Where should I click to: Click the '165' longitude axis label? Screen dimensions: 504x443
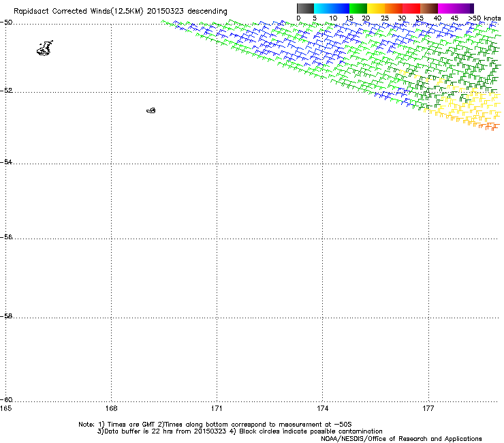pos(5,408)
